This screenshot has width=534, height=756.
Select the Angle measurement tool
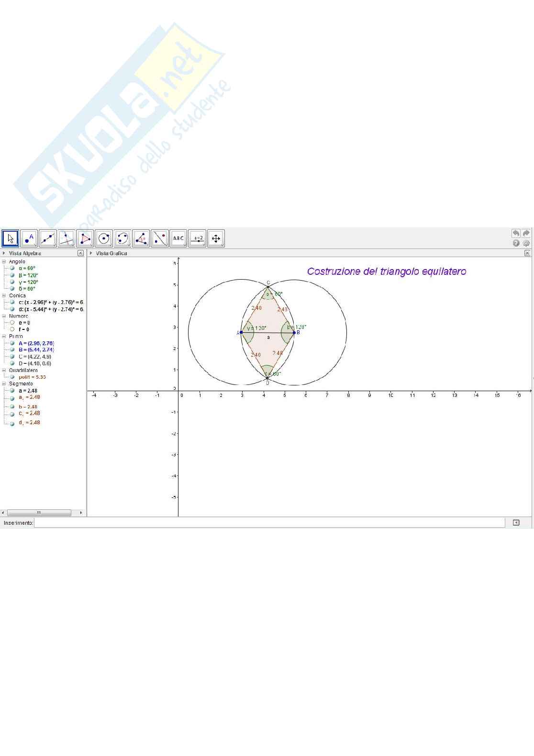click(141, 238)
